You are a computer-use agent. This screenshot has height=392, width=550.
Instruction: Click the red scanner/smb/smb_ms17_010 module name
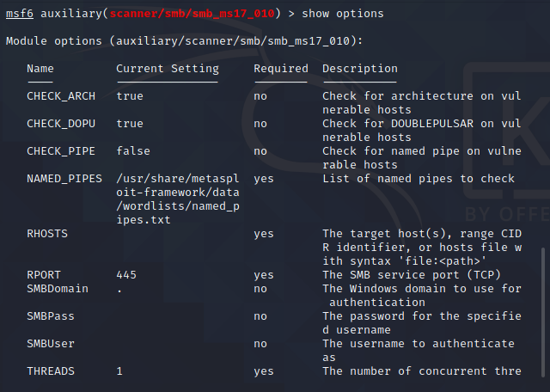click(192, 14)
